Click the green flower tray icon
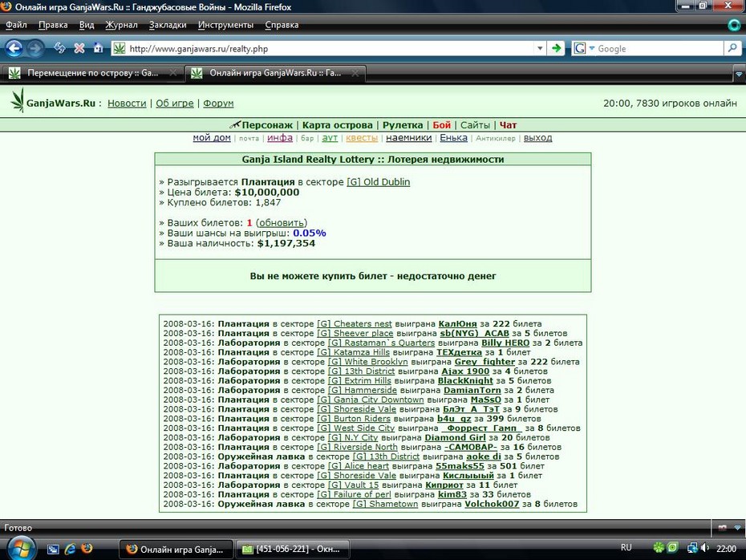Screen dimensions: 746x560 pyautogui.click(x=659, y=548)
